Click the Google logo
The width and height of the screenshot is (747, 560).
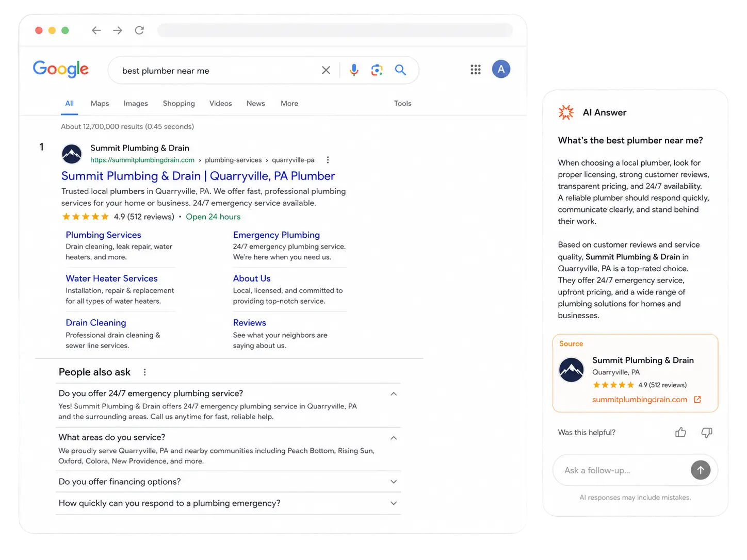61,69
